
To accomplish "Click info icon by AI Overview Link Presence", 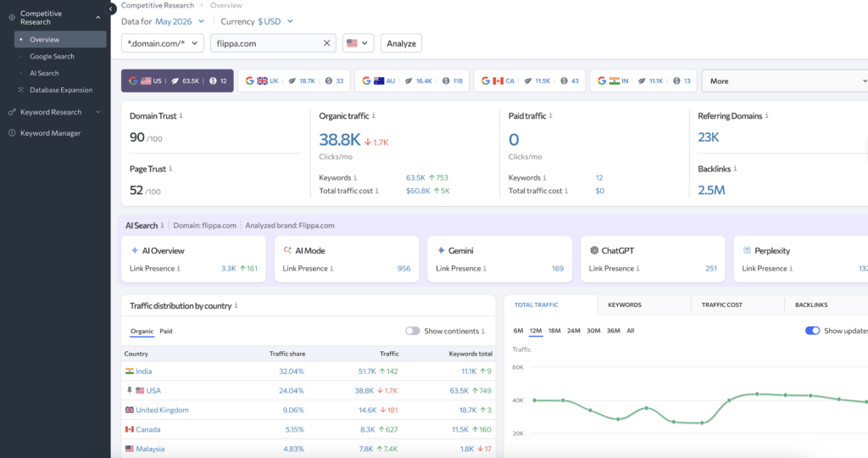I will pos(179,268).
